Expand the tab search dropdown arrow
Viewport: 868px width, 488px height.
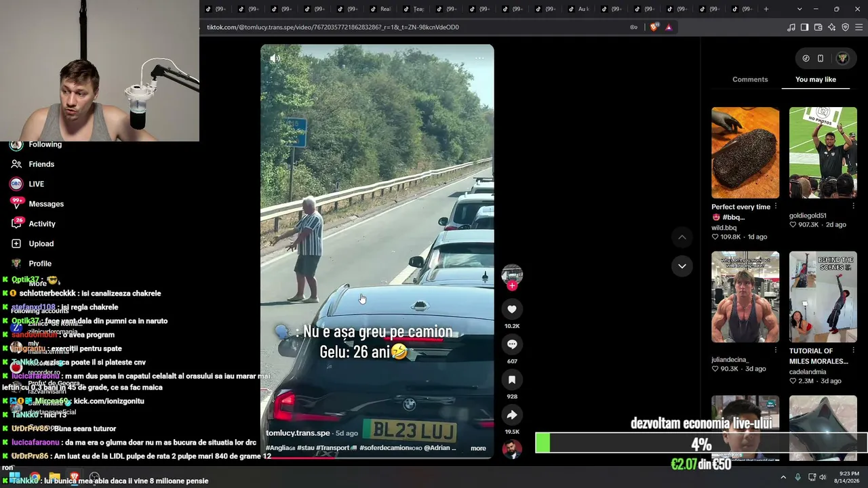coord(800,9)
